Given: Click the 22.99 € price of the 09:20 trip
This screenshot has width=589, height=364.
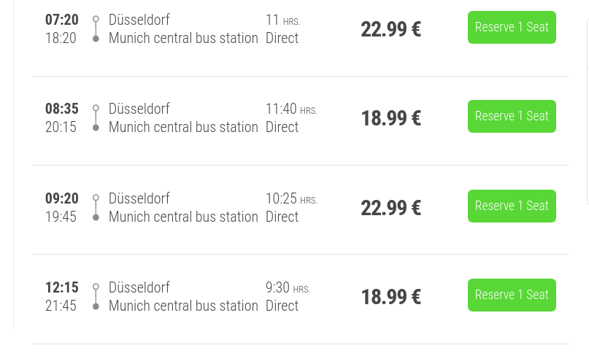Looking at the screenshot, I should pos(390,208).
